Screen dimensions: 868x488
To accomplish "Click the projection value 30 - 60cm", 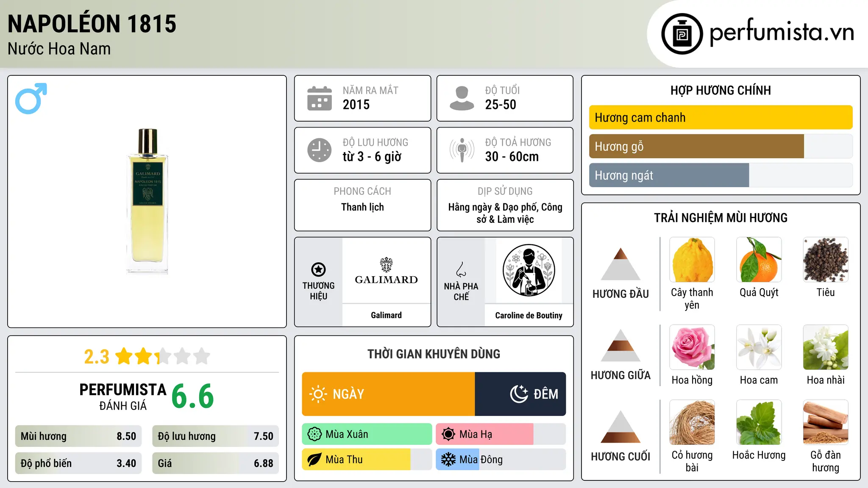I will click(512, 157).
